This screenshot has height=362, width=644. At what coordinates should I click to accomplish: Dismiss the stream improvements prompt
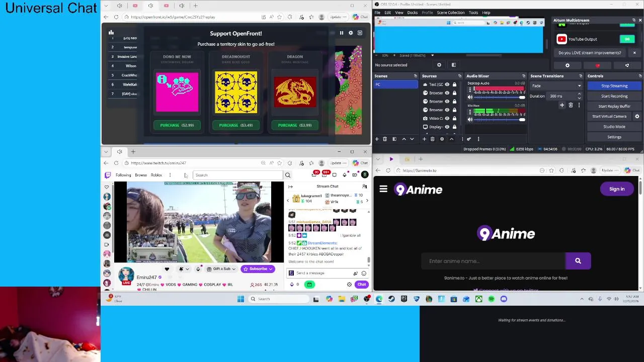coord(634,53)
